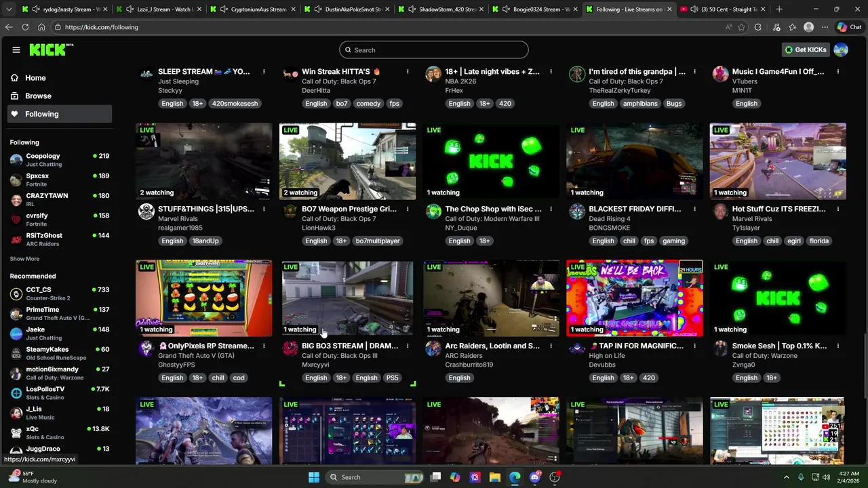The width and height of the screenshot is (868, 488).
Task: Click Ty1slayer channel avatar
Action: pos(721,211)
